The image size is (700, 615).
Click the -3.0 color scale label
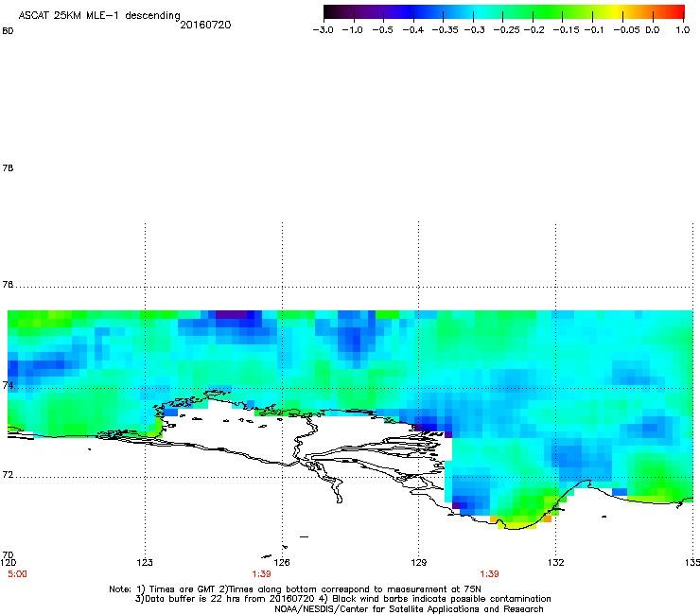(323, 30)
